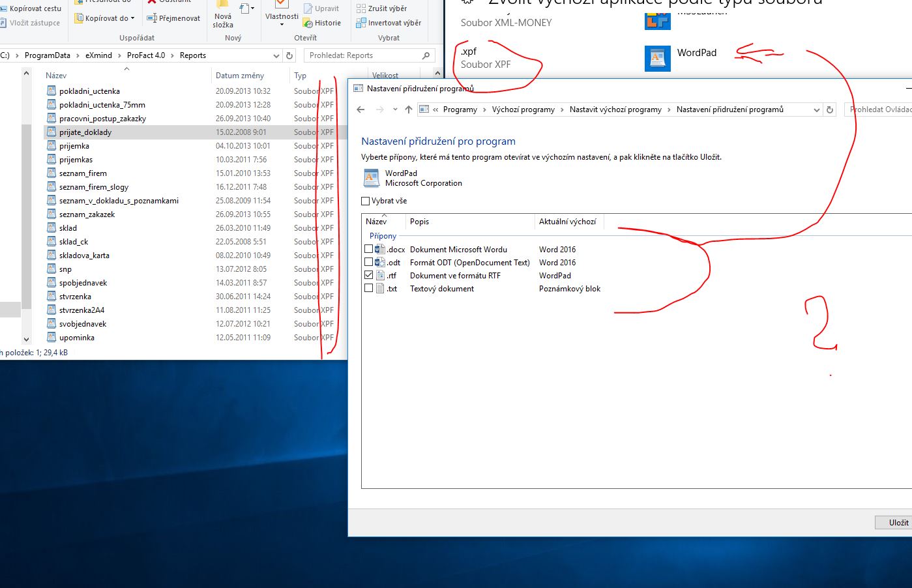Go up one level in Control Panel
This screenshot has height=588, width=912.
click(x=409, y=110)
